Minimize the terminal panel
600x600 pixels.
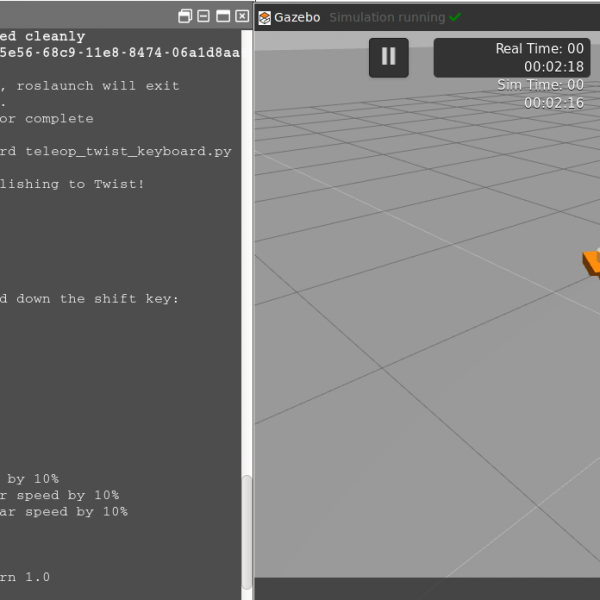pyautogui.click(x=203, y=16)
